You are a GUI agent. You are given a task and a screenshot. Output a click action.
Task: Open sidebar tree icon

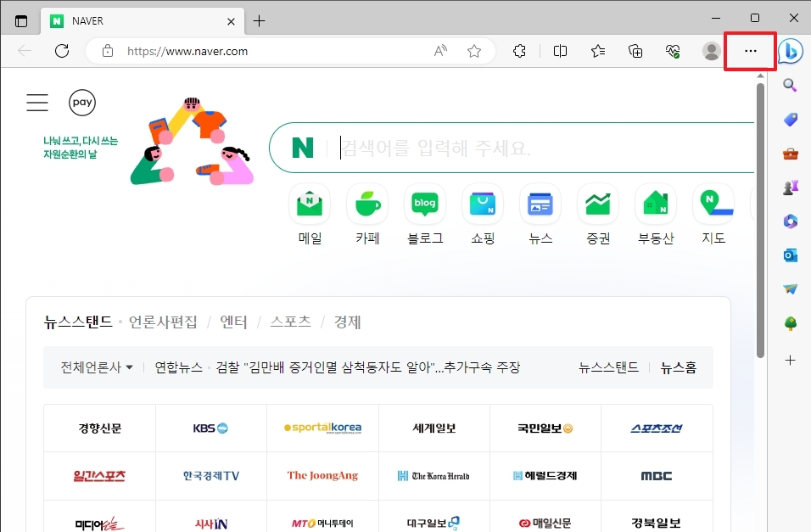pyautogui.click(x=791, y=324)
